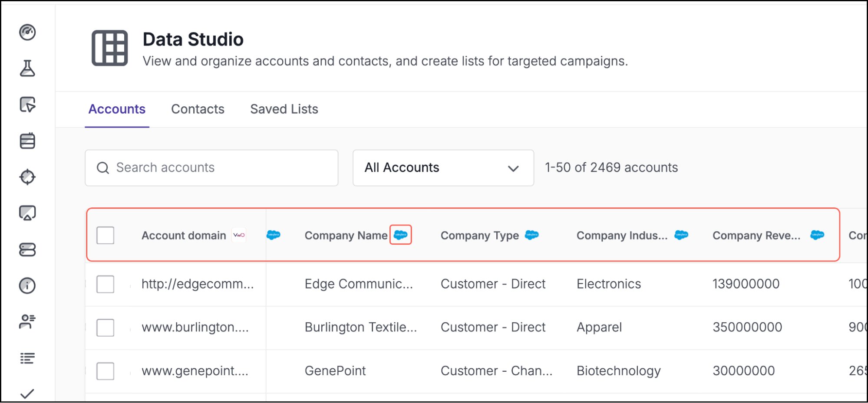Viewport: 868px width, 403px height.
Task: Click the cursor select tool icon in sidebar
Action: click(x=27, y=105)
